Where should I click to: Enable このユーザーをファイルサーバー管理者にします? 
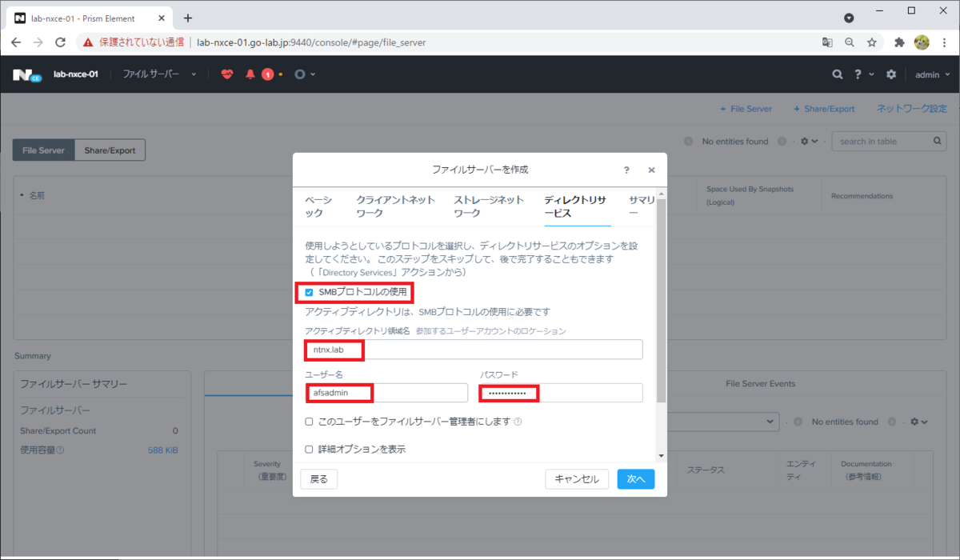point(309,422)
